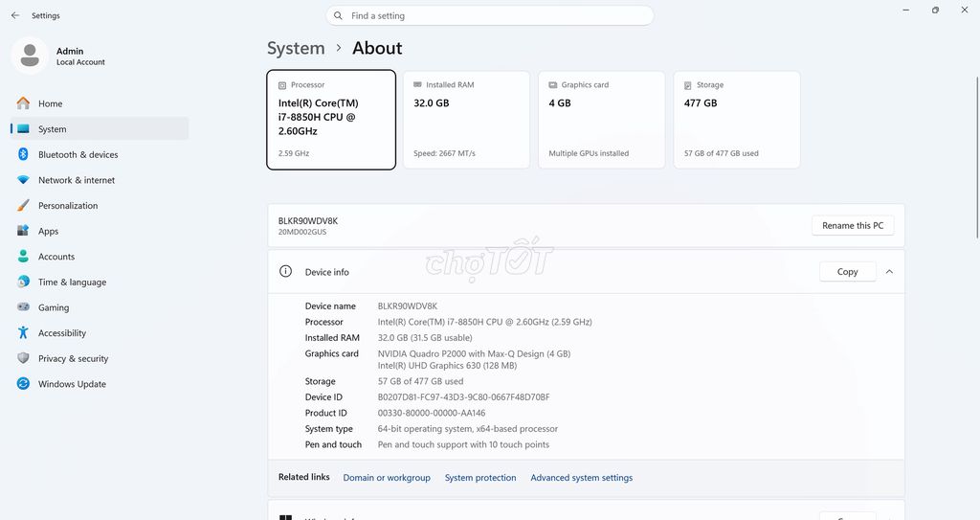Collapse the Device info section

(x=889, y=272)
